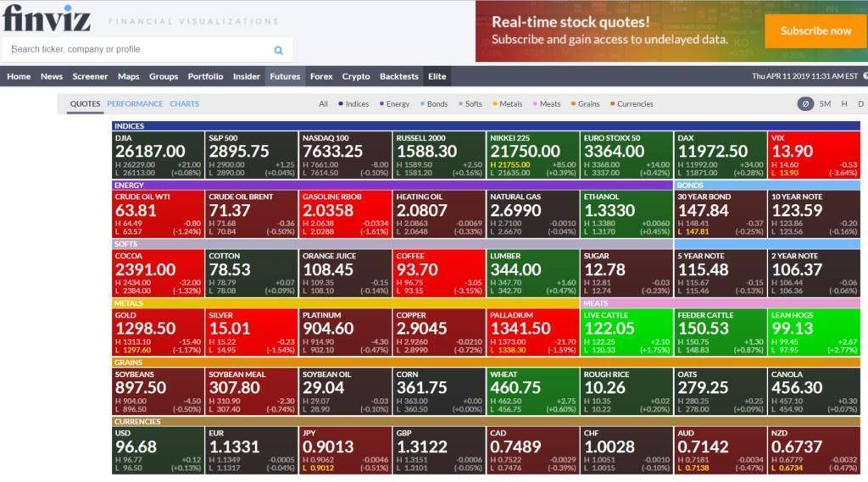This screenshot has width=868, height=482.
Task: Click the search magnifier icon
Action: (278, 50)
